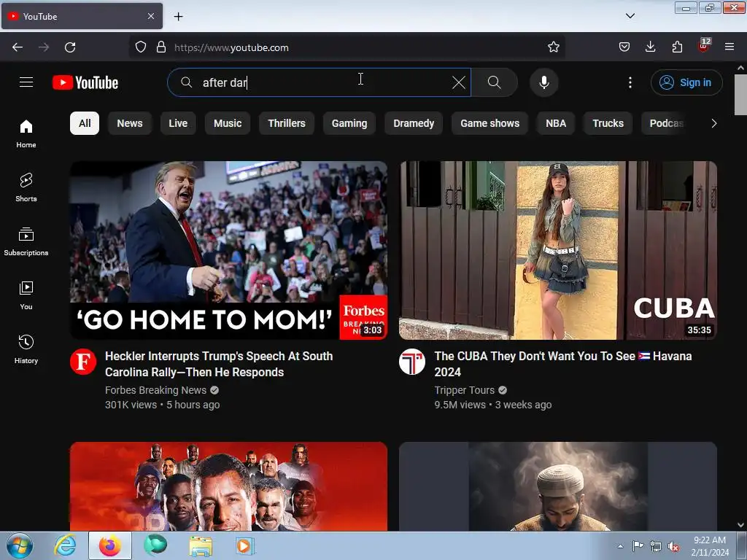The height and width of the screenshot is (560, 747).
Task: Click the page vertical scrollbar thumb
Action: tap(741, 94)
